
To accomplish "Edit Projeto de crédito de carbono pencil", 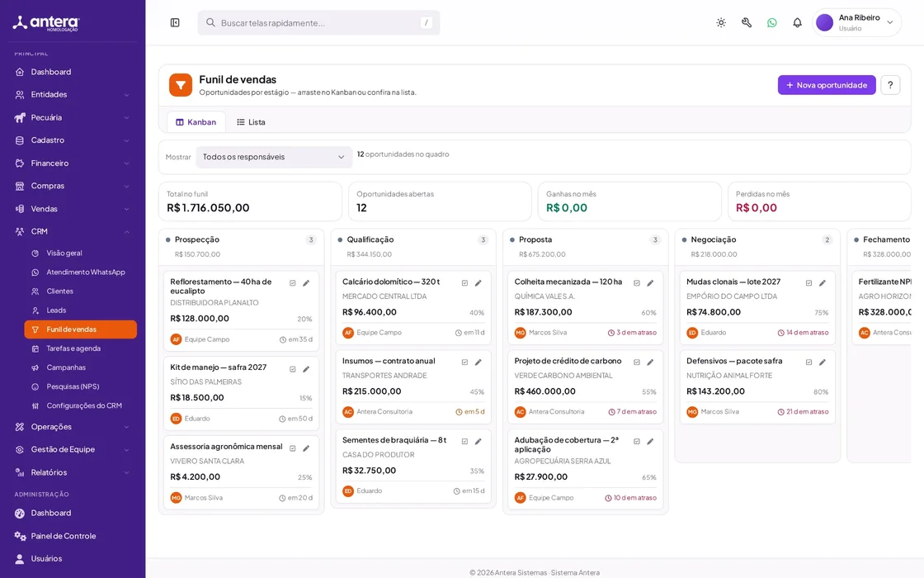I will pos(651,362).
